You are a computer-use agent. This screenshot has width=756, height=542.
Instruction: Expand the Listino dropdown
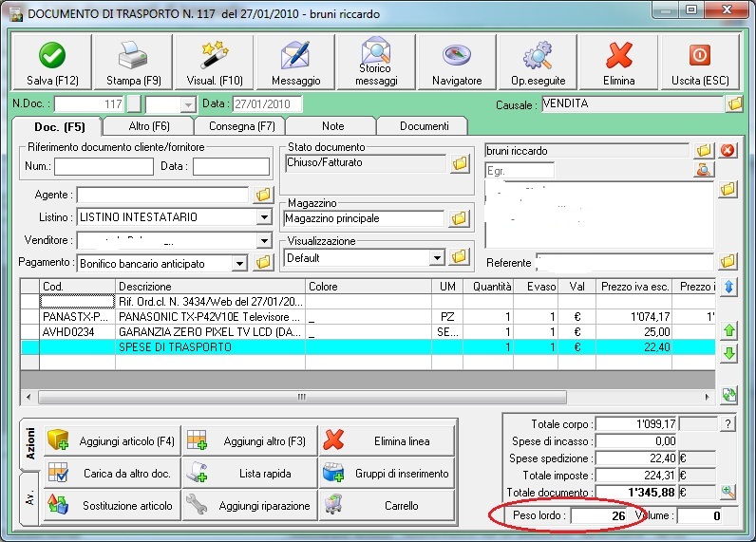(264, 217)
